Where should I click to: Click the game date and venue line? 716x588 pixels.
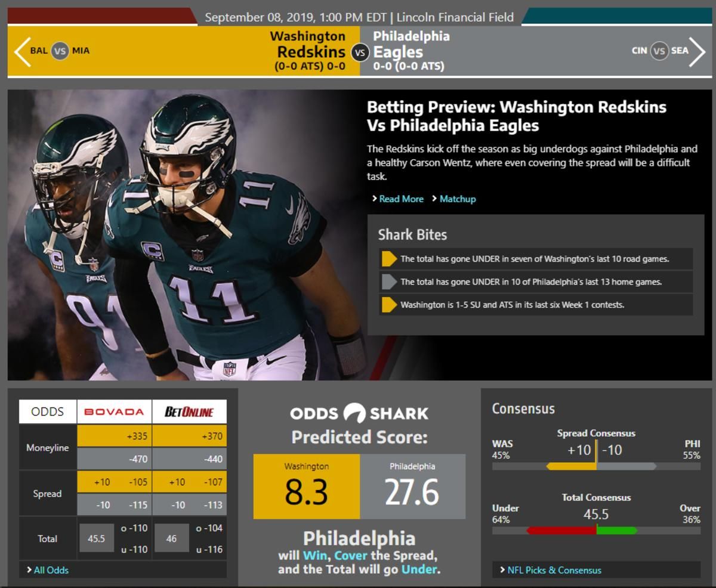[359, 17]
